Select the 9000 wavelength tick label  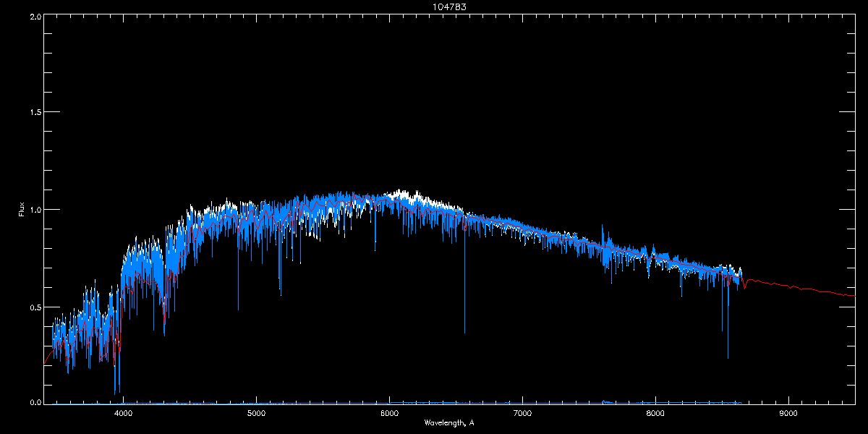coord(788,414)
